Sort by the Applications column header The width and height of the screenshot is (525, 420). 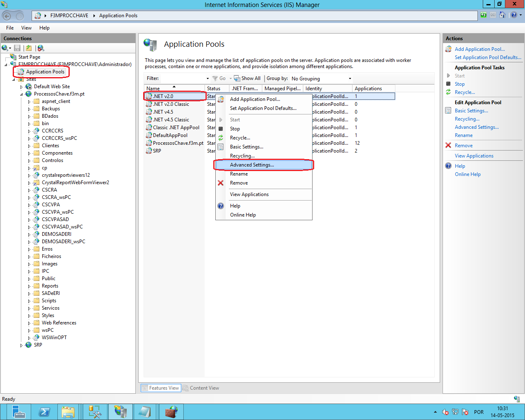coord(374,89)
